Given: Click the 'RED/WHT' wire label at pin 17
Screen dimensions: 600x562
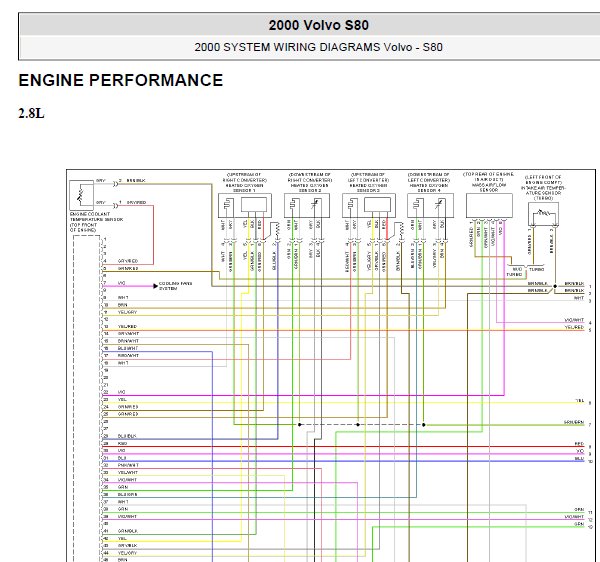Looking at the screenshot, I should coord(128,355).
